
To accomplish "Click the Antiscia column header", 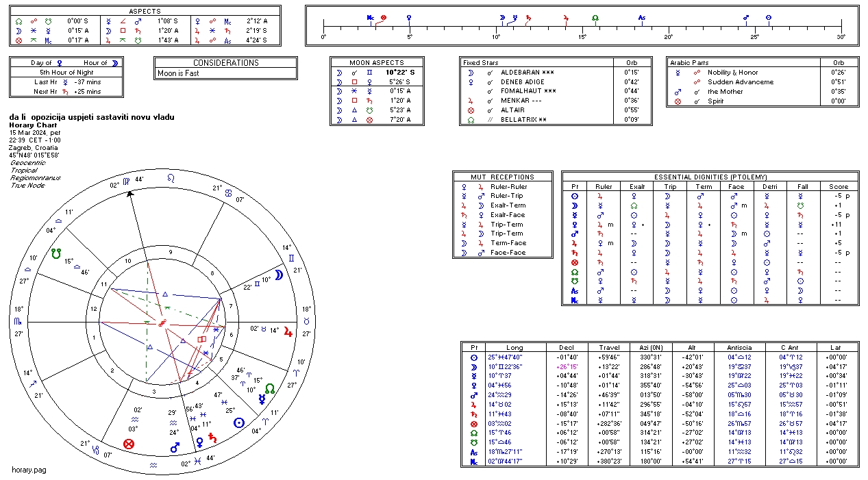I will pyautogui.click(x=741, y=347).
